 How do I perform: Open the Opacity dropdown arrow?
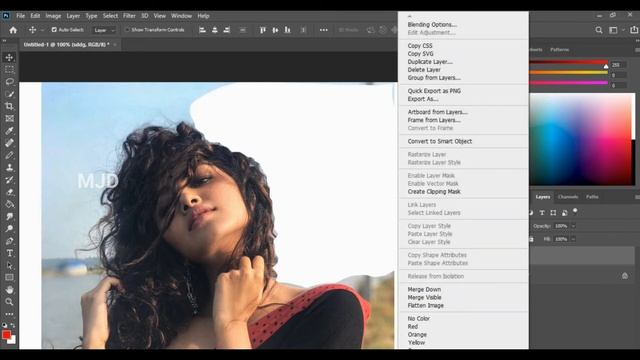[x=573, y=226]
